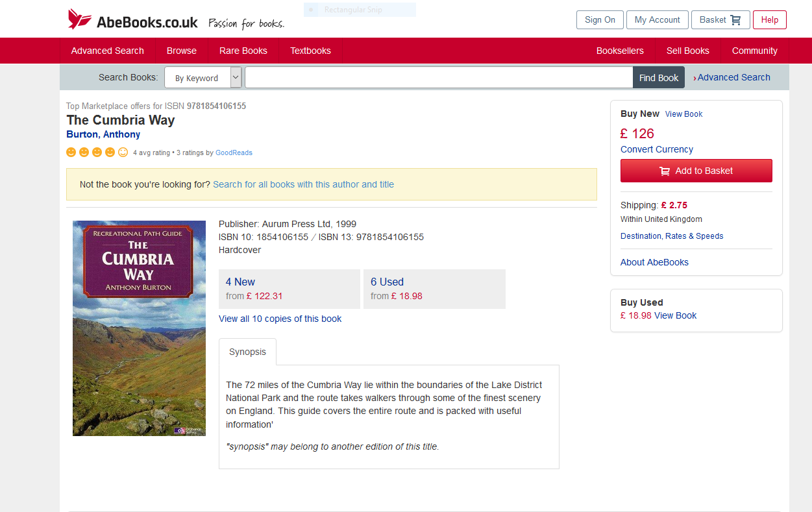Click the Sign On button
The height and width of the screenshot is (512, 812).
point(599,20)
